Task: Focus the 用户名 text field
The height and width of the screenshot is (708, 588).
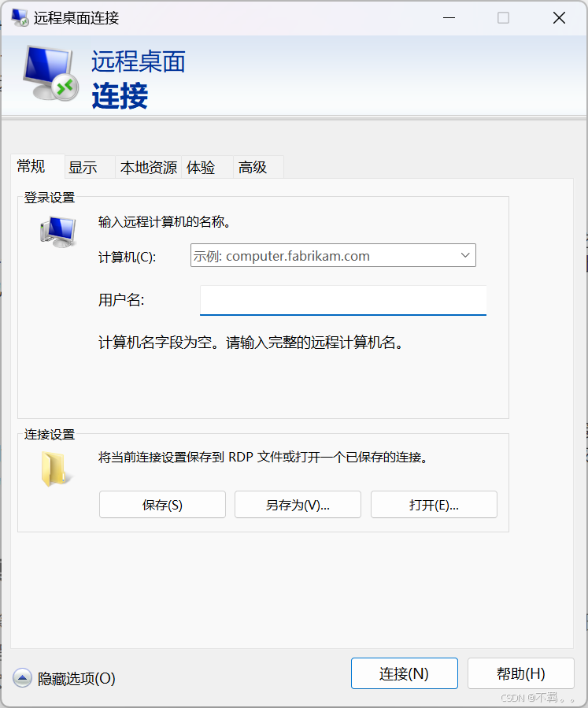Action: pos(343,300)
